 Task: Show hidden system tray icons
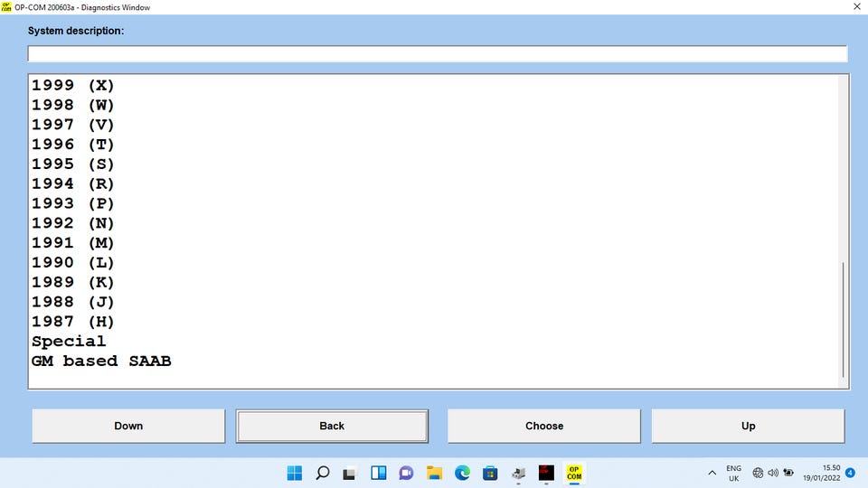click(712, 473)
